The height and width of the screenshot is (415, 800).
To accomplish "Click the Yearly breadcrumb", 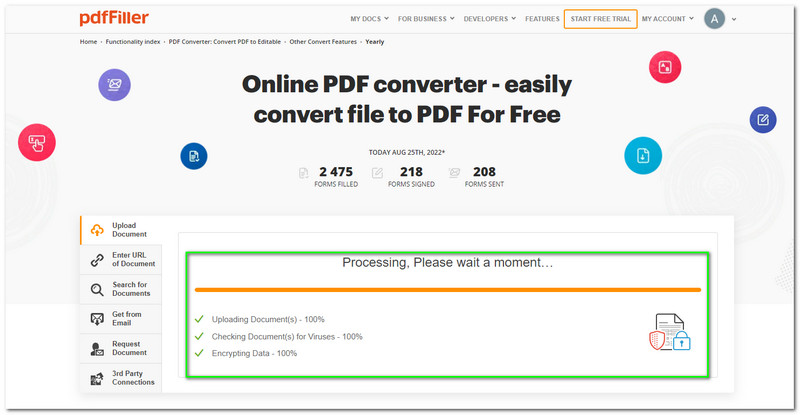I will click(x=374, y=42).
